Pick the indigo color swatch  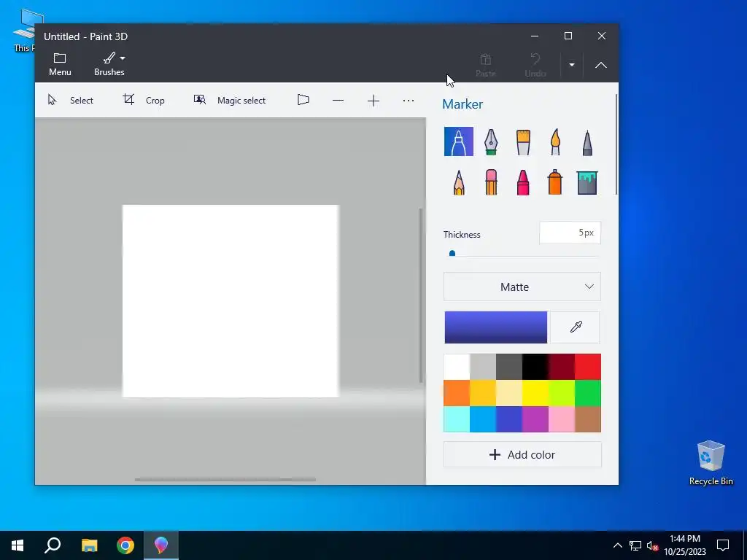coord(508,419)
